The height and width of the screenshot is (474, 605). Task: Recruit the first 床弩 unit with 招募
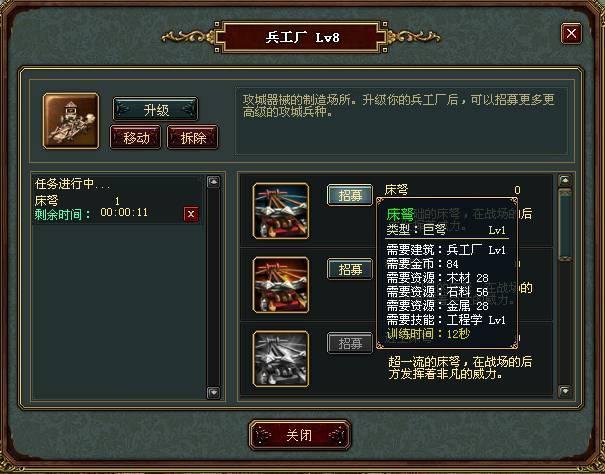click(350, 195)
